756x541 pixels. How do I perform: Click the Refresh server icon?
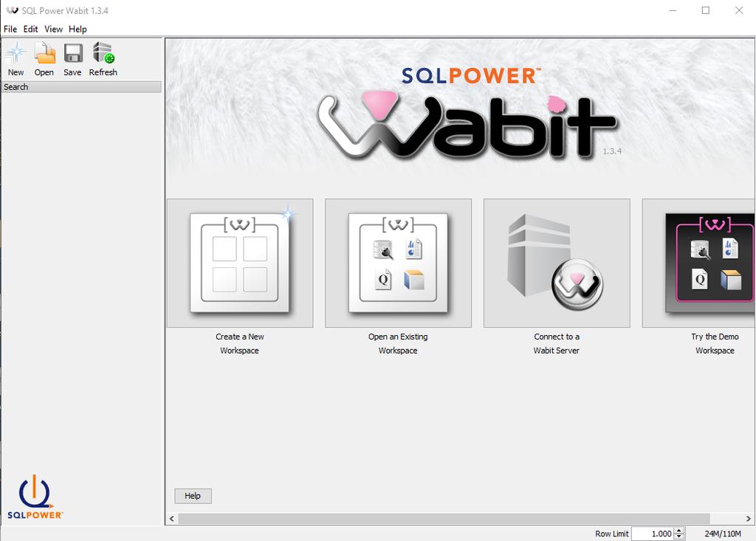click(103, 53)
